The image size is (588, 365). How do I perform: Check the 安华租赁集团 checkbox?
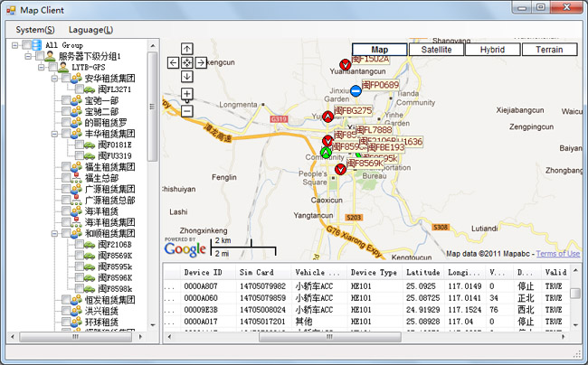[x=66, y=79]
